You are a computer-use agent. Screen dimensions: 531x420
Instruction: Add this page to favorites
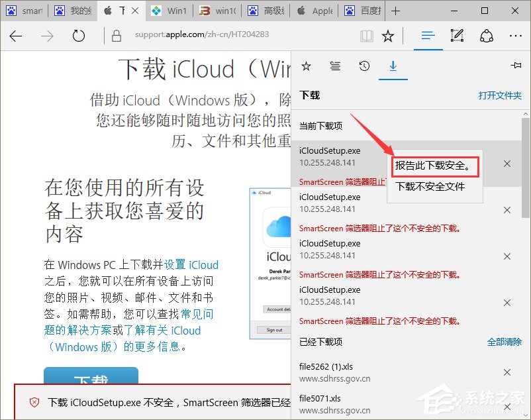pos(389,36)
